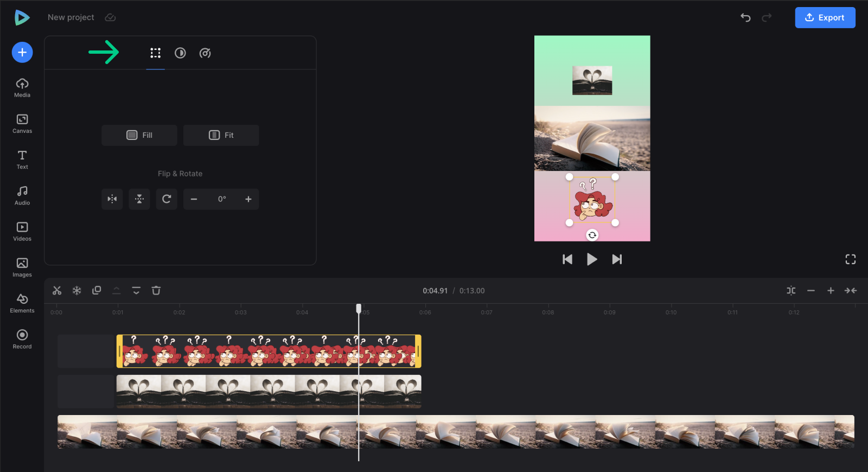Click the left yellow trim handle of sticker clip
Image resolution: width=868 pixels, height=472 pixels.
[x=119, y=351]
